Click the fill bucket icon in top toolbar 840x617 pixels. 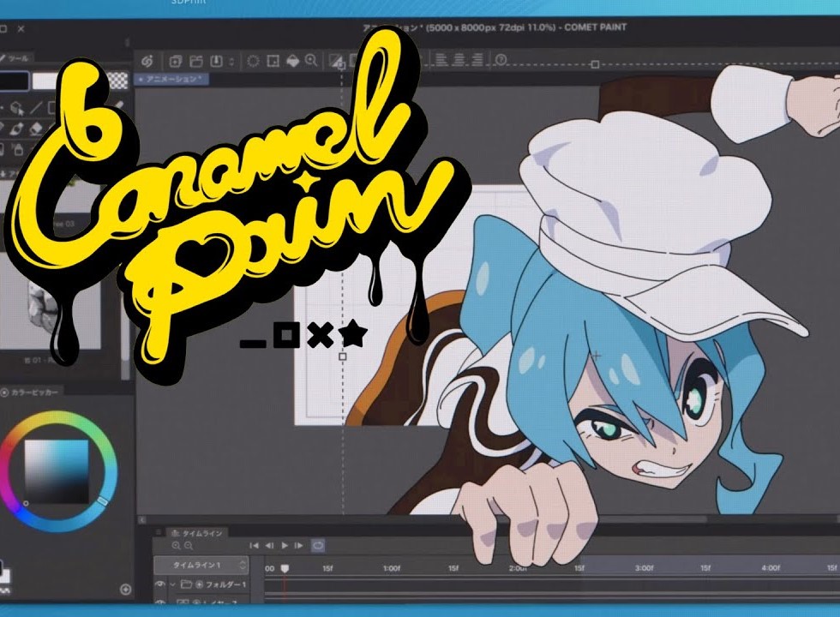(x=292, y=61)
